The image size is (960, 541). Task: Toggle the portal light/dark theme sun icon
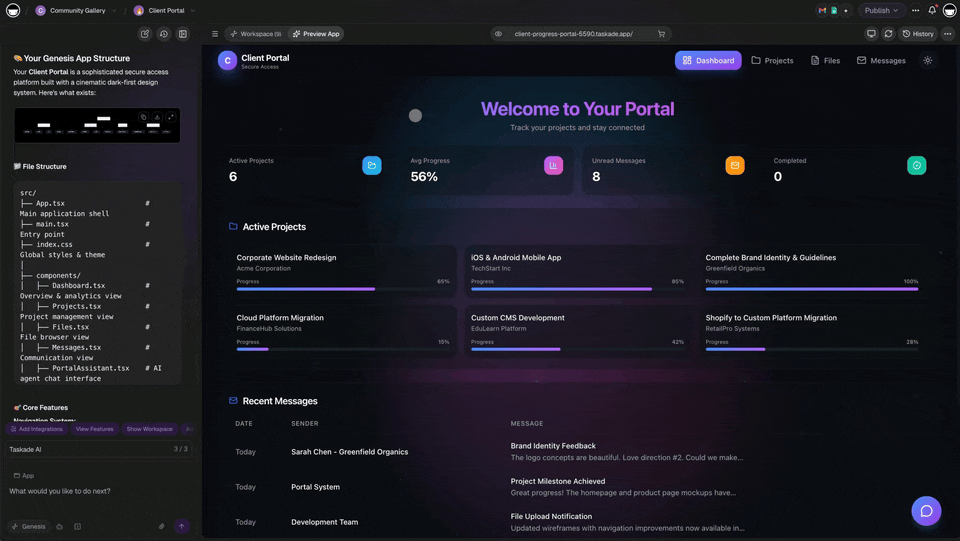point(927,61)
